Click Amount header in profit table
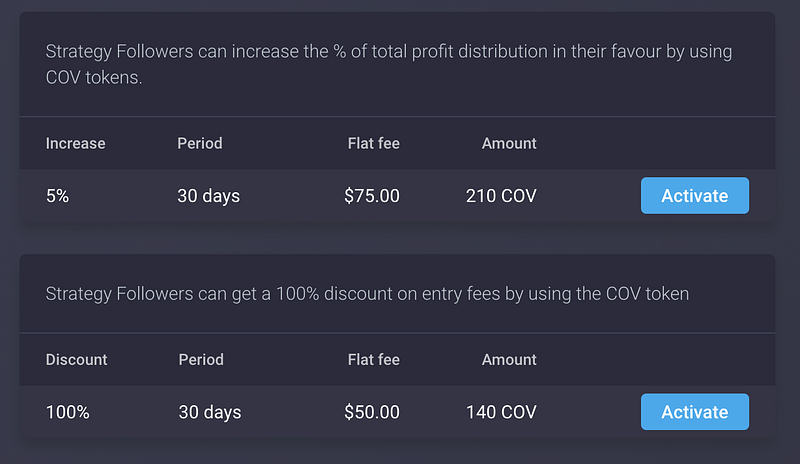The image size is (800, 464). (x=509, y=143)
